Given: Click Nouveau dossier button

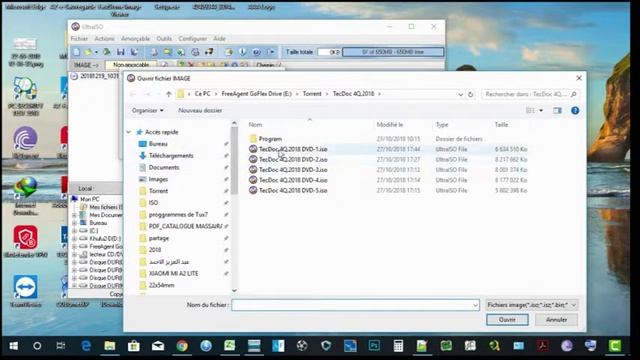Looking at the screenshot, I should [200, 111].
